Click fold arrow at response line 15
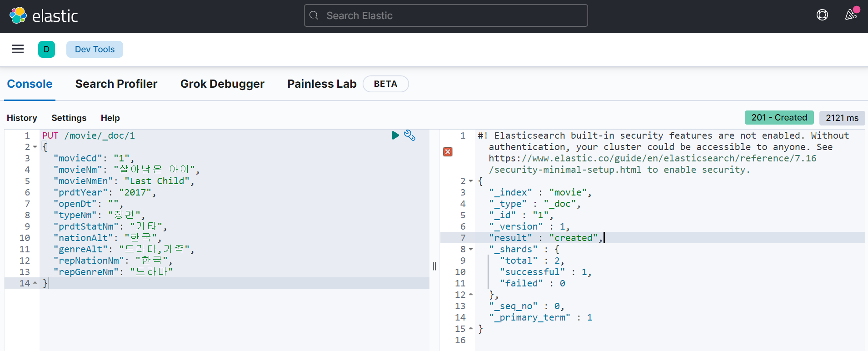The image size is (868, 351). 471,329
